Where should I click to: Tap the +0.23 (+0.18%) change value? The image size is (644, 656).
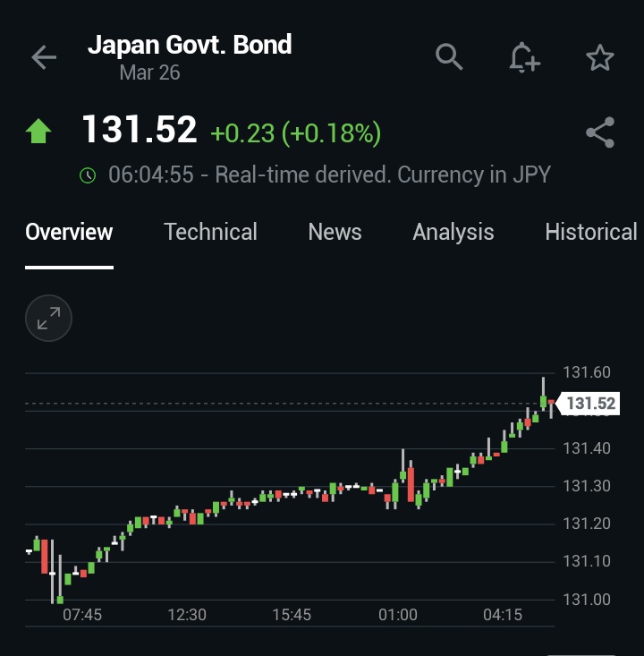296,133
